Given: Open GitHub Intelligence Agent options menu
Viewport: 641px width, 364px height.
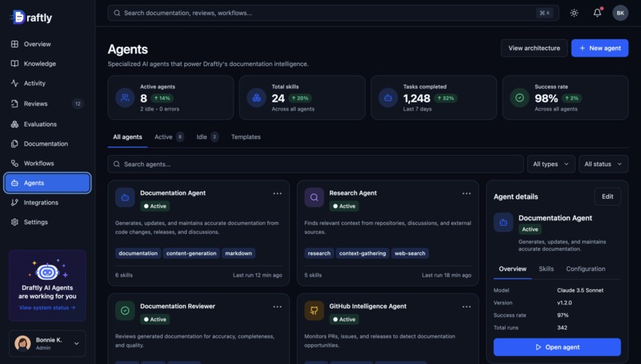Looking at the screenshot, I should tap(467, 307).
